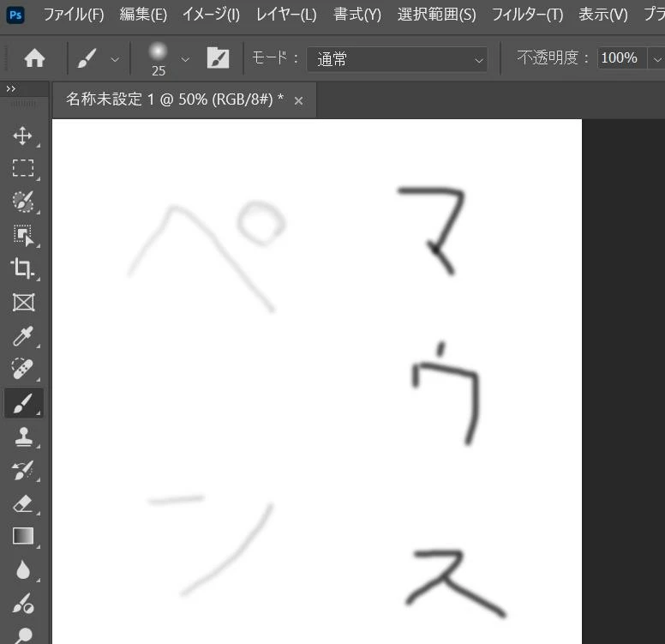Open the 選択範囲(S) menu
The width and height of the screenshot is (665, 644).
(x=436, y=15)
